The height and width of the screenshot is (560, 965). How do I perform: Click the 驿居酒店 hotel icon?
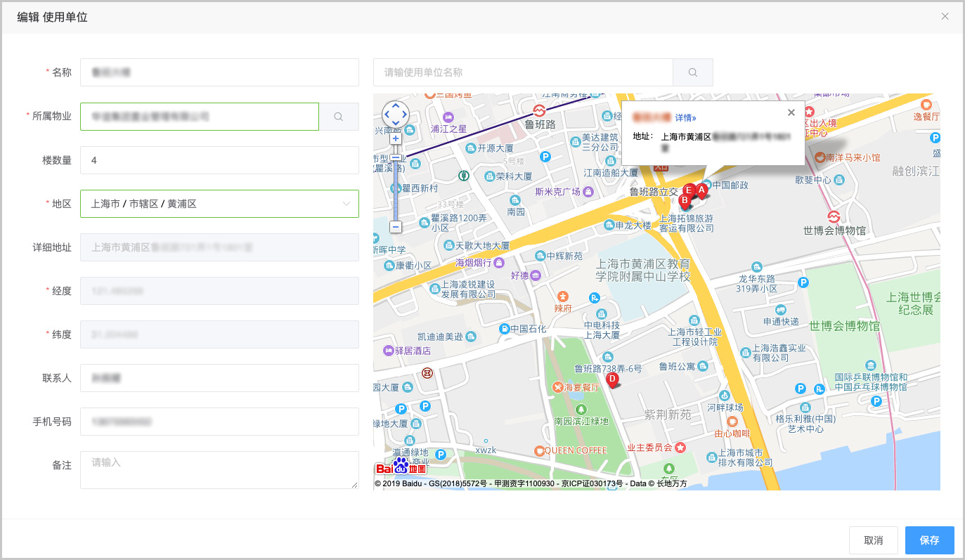point(387,351)
